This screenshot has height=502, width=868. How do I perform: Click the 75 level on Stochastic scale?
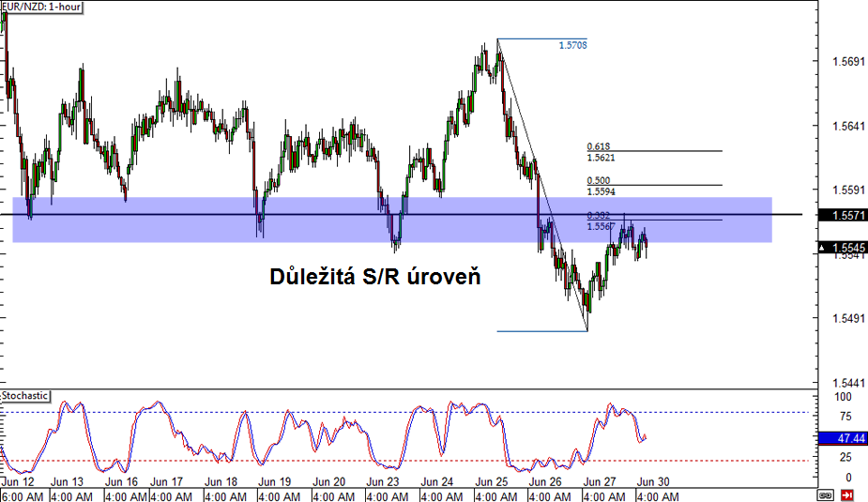(845, 417)
